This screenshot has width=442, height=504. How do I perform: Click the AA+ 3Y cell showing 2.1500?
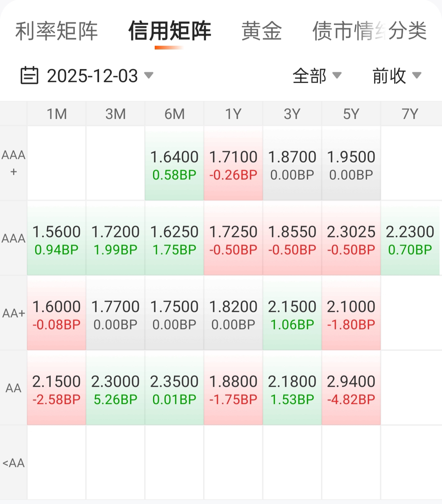pyautogui.click(x=292, y=313)
